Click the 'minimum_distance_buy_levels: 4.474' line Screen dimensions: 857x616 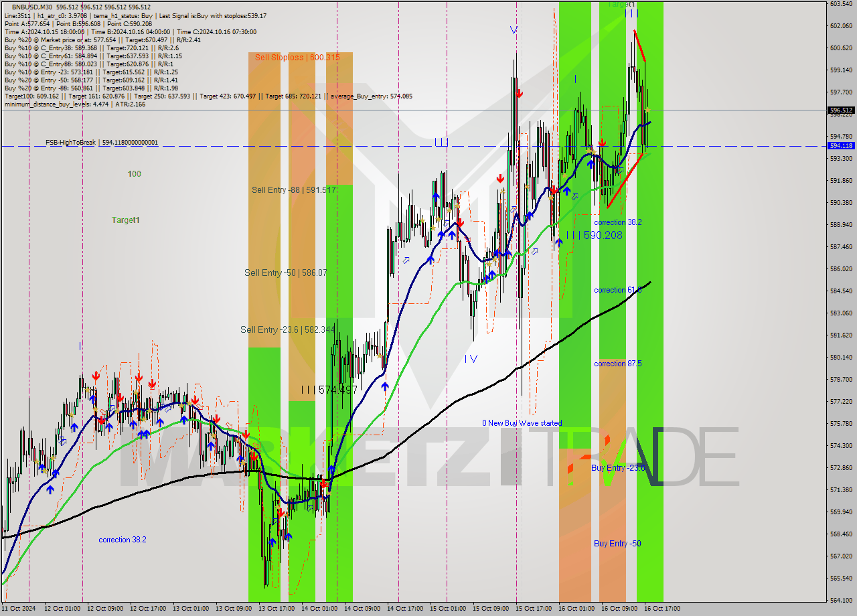pyautogui.click(x=74, y=104)
